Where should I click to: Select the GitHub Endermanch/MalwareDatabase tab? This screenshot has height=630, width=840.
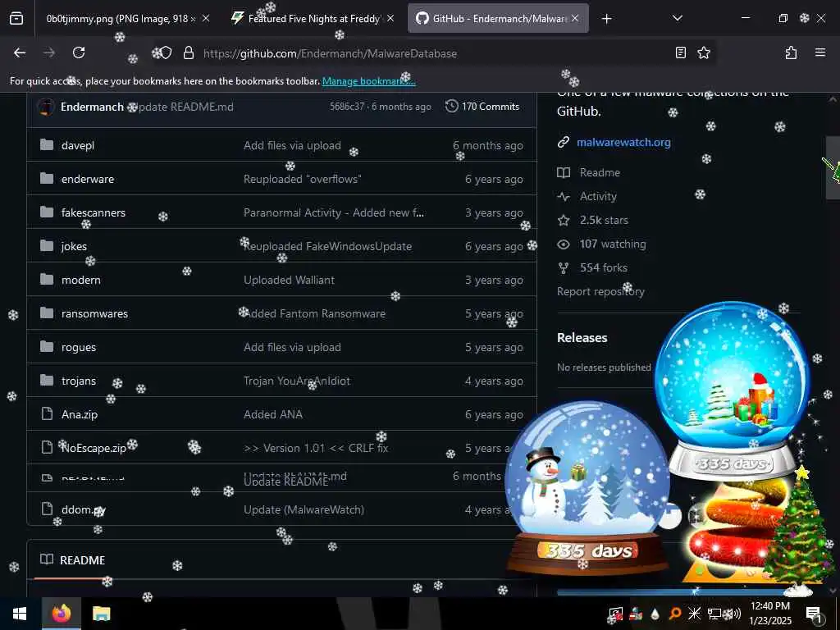[x=498, y=19]
